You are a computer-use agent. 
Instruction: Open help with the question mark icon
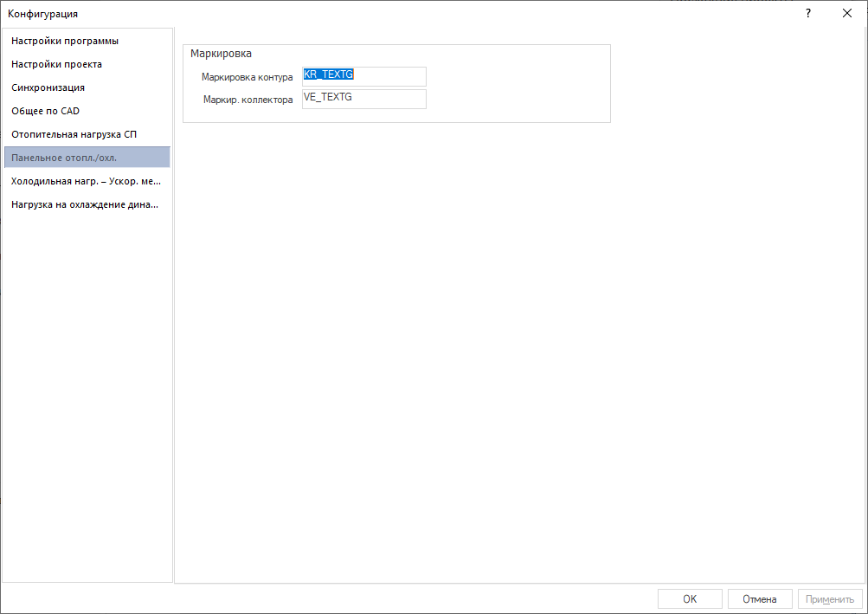(x=808, y=13)
